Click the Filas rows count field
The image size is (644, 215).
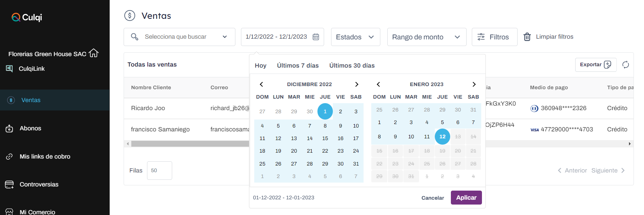(x=159, y=170)
